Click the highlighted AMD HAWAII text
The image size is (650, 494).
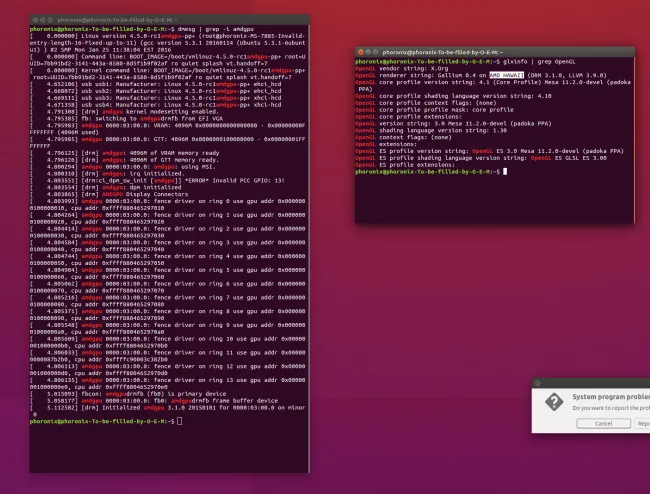[507, 75]
